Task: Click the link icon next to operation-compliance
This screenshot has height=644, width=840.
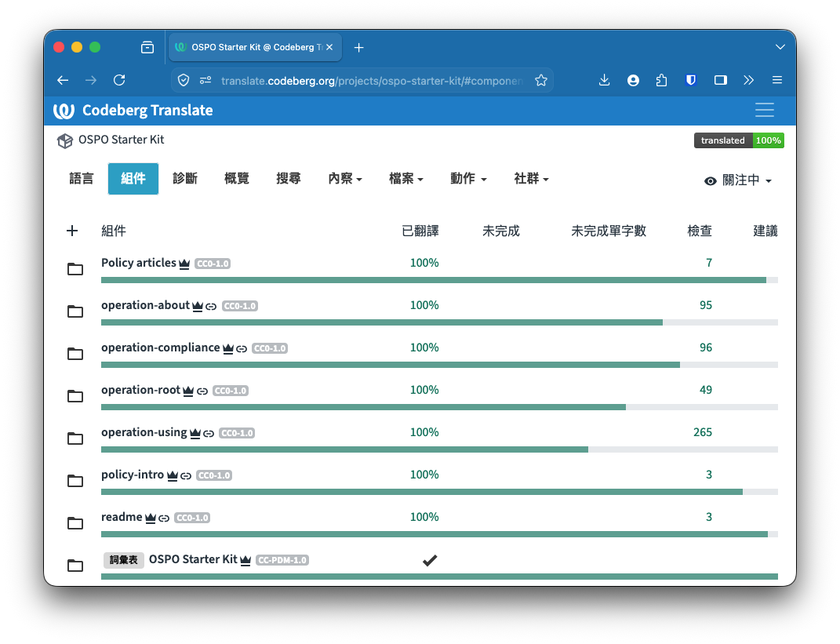Action: click(x=242, y=349)
